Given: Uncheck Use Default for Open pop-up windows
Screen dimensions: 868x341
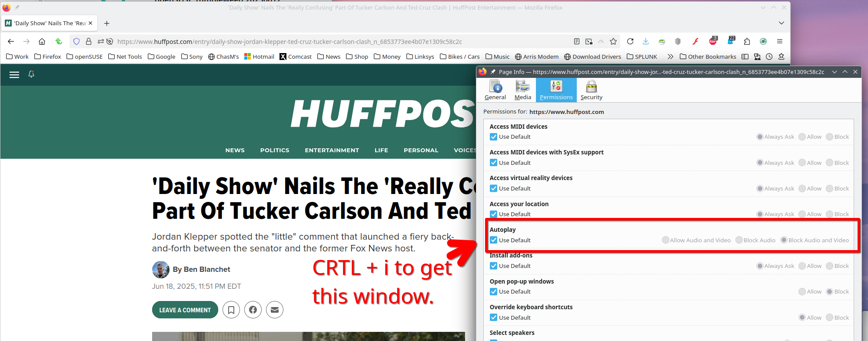Looking at the screenshot, I should (x=494, y=291).
